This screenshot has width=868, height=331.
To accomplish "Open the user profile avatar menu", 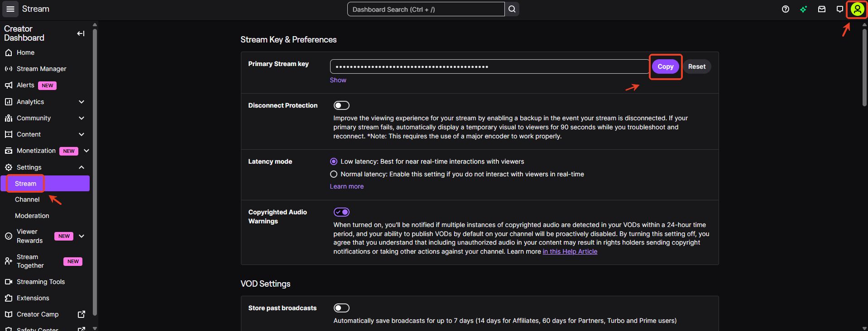I will coord(857,9).
